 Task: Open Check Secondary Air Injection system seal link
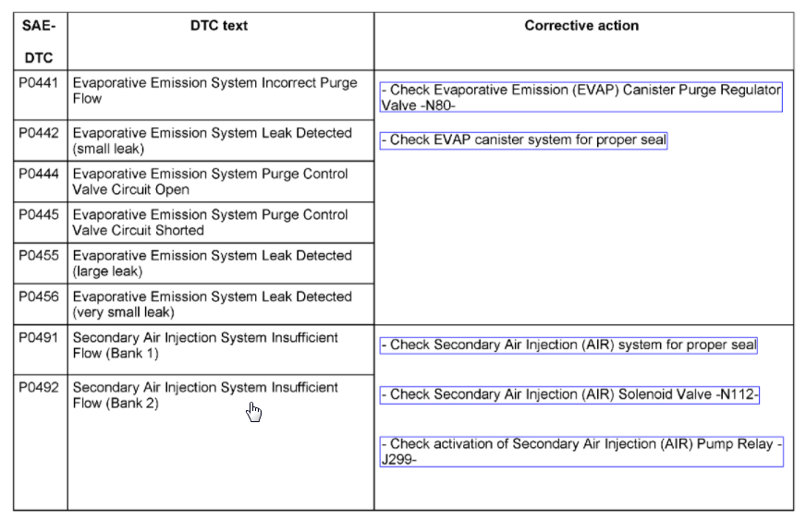tap(568, 345)
